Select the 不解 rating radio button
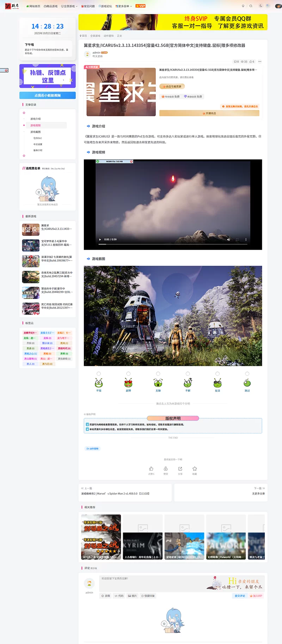The image size is (282, 644). [x=188, y=374]
